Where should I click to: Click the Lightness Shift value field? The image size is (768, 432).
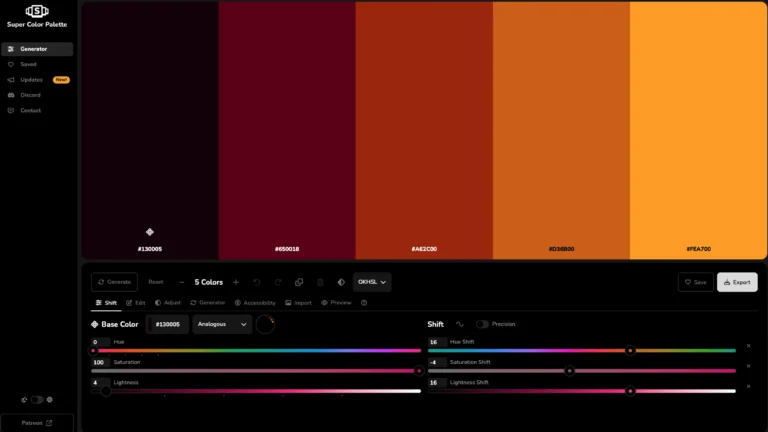tap(437, 383)
